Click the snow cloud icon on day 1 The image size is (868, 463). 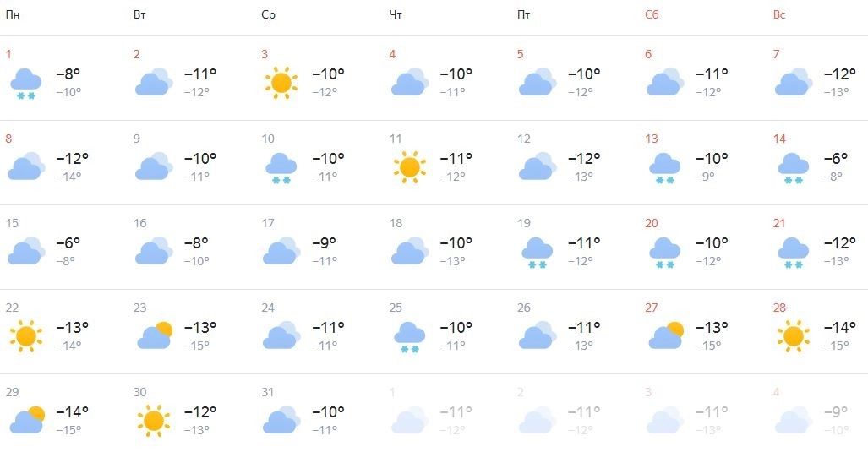tap(25, 84)
